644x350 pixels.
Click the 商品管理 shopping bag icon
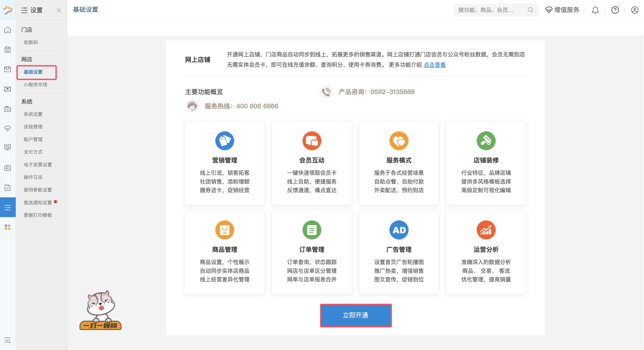click(225, 230)
